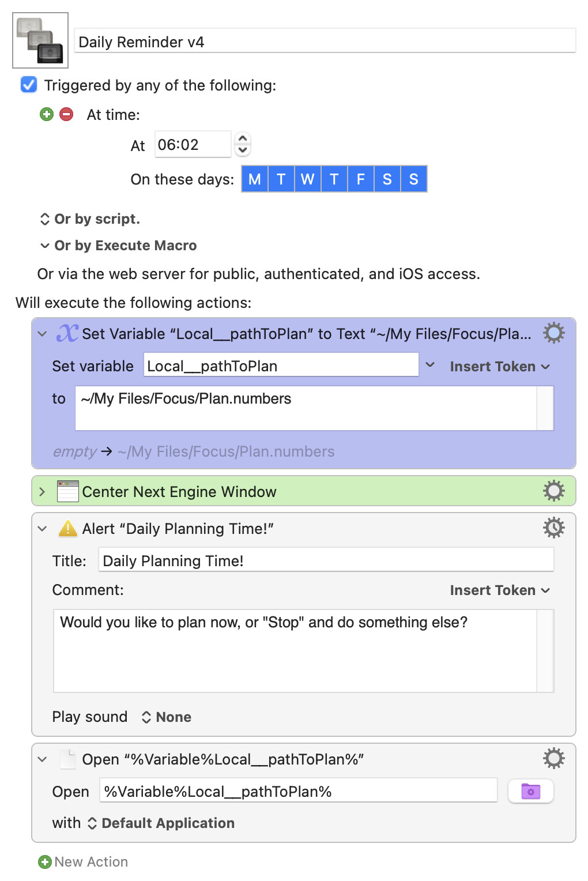Expand the Center Next Engine Window action
Image resolution: width=588 pixels, height=881 pixels.
click(x=42, y=492)
